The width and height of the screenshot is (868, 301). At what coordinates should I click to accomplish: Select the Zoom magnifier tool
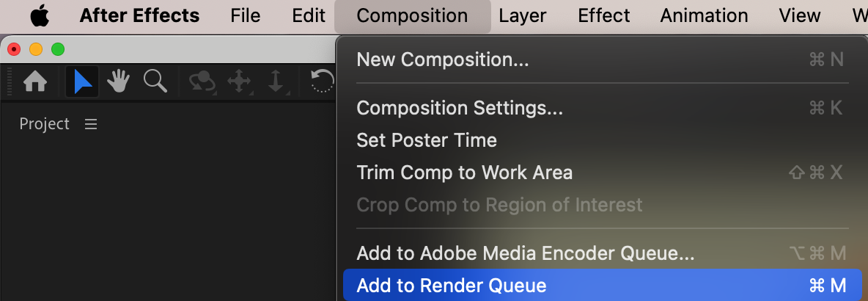[155, 81]
